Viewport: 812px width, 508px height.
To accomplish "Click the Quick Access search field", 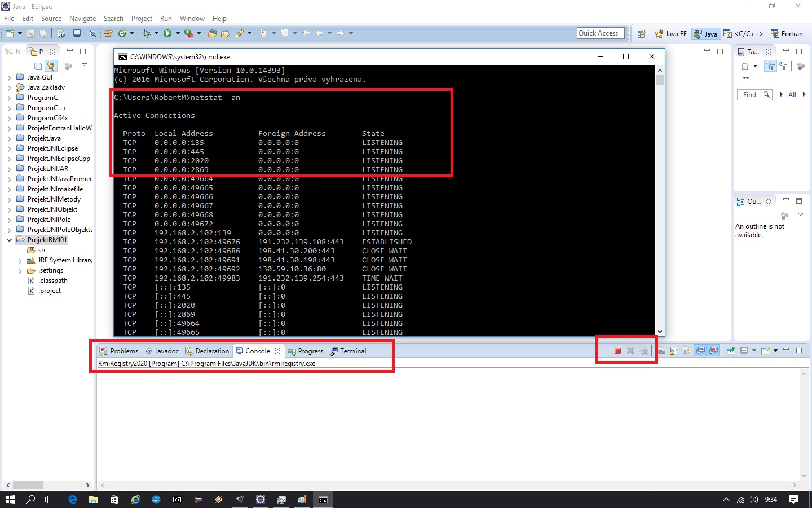I will coord(600,33).
